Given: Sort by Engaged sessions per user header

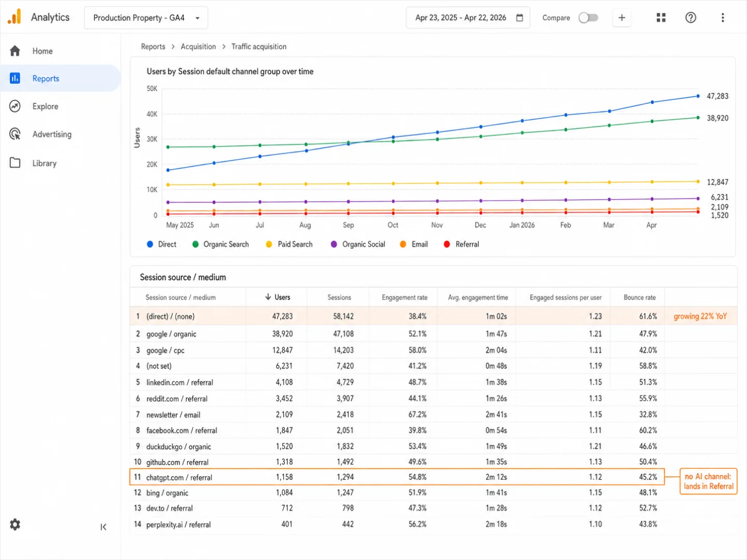Looking at the screenshot, I should [x=565, y=297].
